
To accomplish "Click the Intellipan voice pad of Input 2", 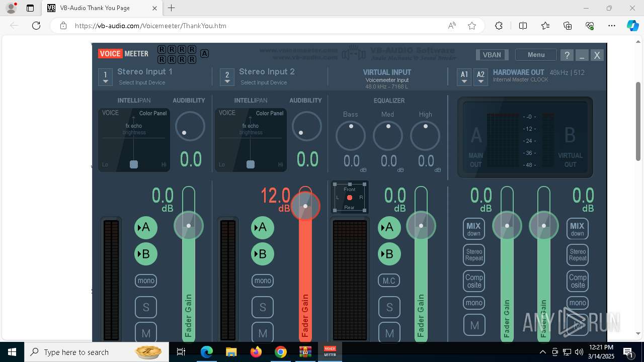I will 251,140.
